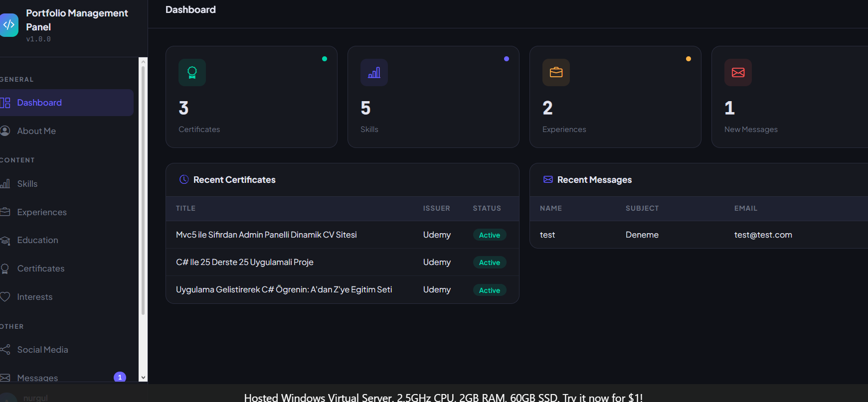Viewport: 868px width, 402px height.
Task: Click the Experiences count 2
Action: (x=547, y=108)
